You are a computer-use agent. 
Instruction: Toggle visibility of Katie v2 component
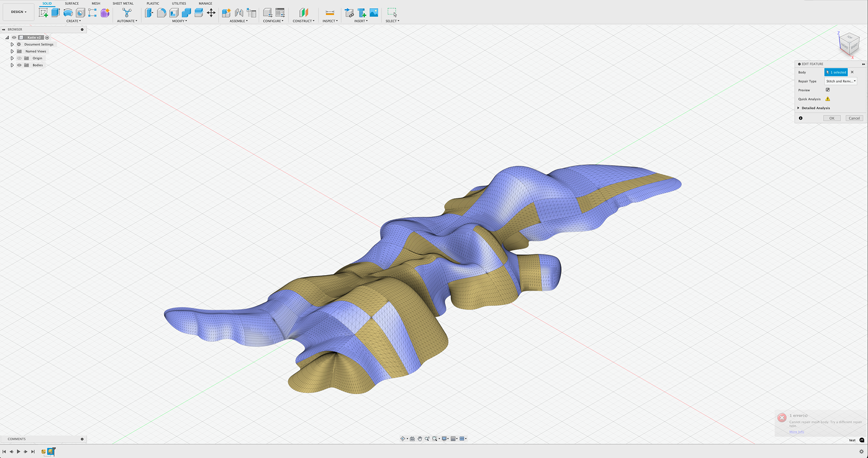click(x=14, y=38)
